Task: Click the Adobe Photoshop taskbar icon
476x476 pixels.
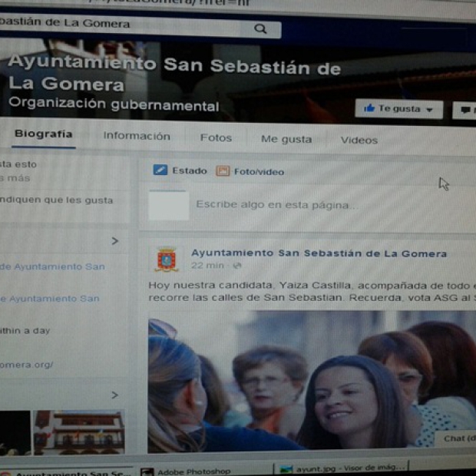Action: coord(147,471)
